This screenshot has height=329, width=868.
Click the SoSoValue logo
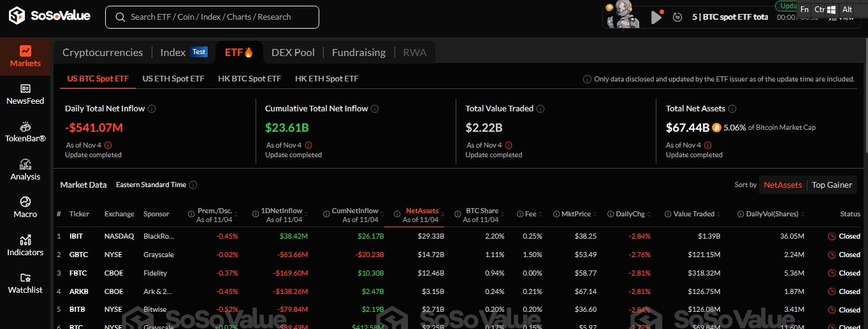pyautogui.click(x=49, y=16)
